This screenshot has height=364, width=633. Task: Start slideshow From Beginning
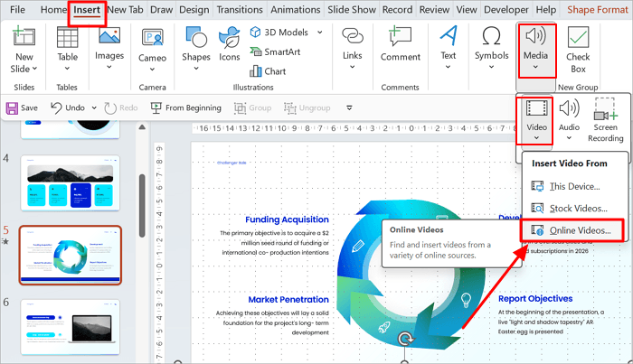(186, 107)
